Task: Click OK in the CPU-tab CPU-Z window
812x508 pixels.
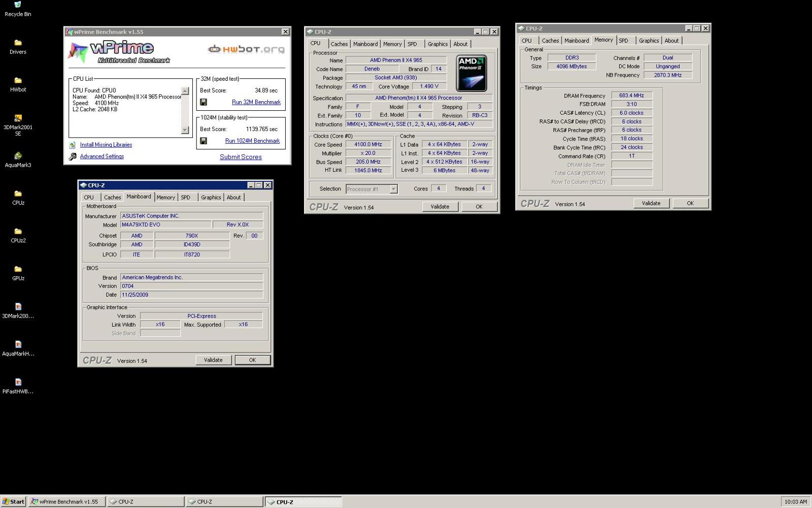Action: pos(479,207)
